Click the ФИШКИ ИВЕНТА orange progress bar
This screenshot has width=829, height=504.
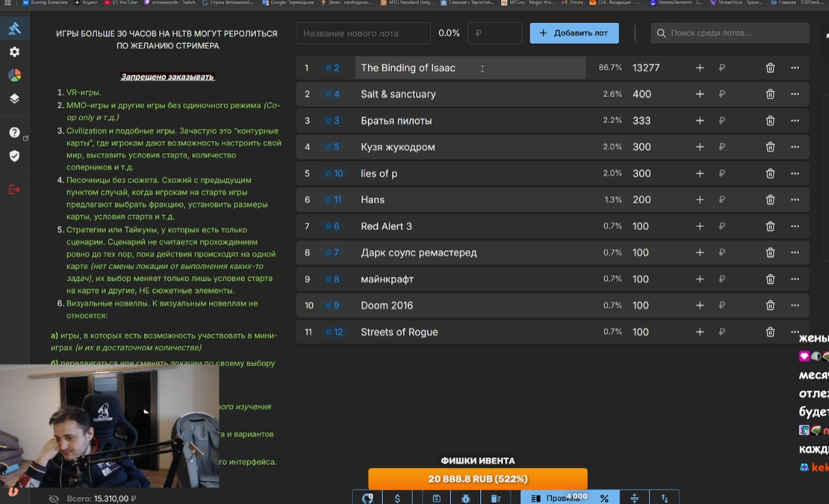tap(478, 479)
